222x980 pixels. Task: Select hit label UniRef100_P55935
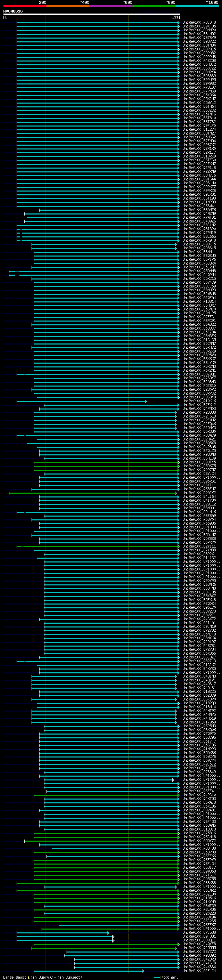coord(199,524)
